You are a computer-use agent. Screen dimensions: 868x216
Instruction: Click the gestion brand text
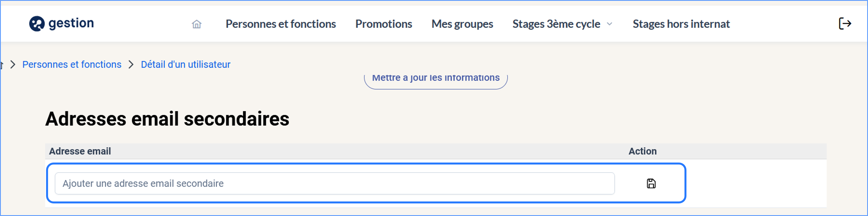pyautogui.click(x=71, y=23)
